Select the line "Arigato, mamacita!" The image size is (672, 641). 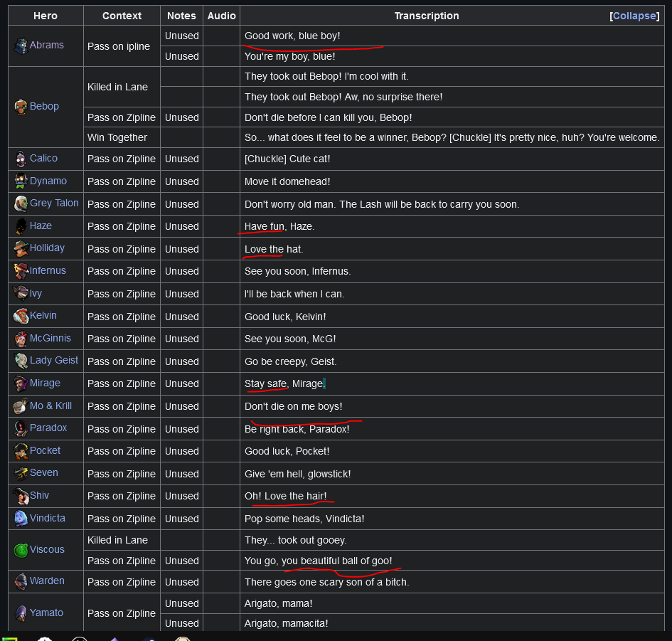click(287, 623)
